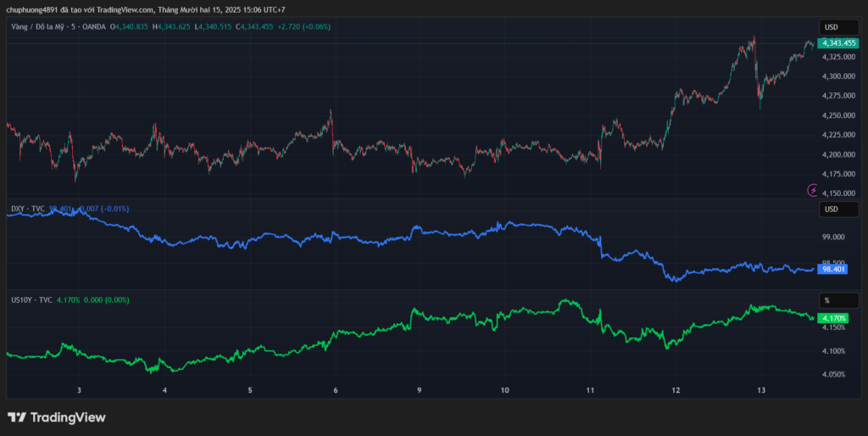Click date label 9 on time axis
The width and height of the screenshot is (868, 436).
coord(419,390)
